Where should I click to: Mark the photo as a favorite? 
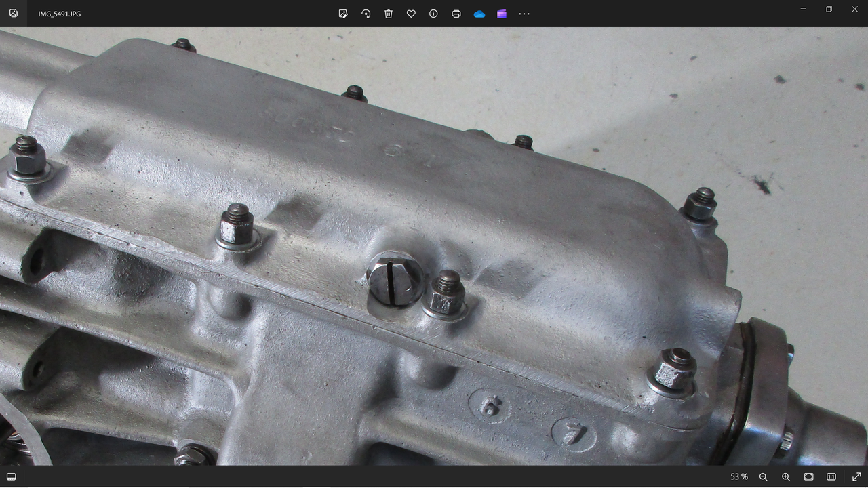coord(411,14)
